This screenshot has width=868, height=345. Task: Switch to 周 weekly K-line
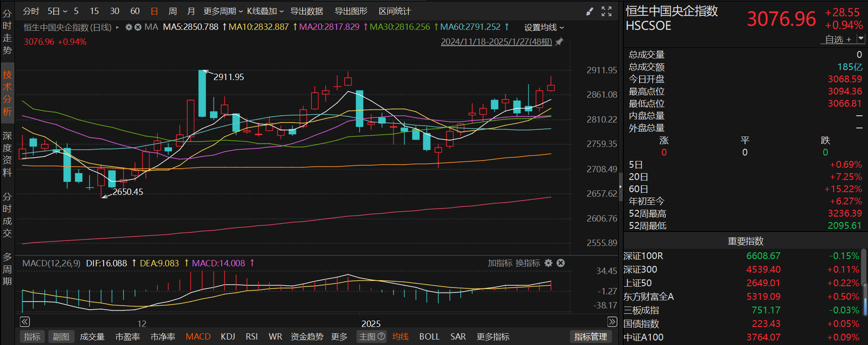(172, 11)
